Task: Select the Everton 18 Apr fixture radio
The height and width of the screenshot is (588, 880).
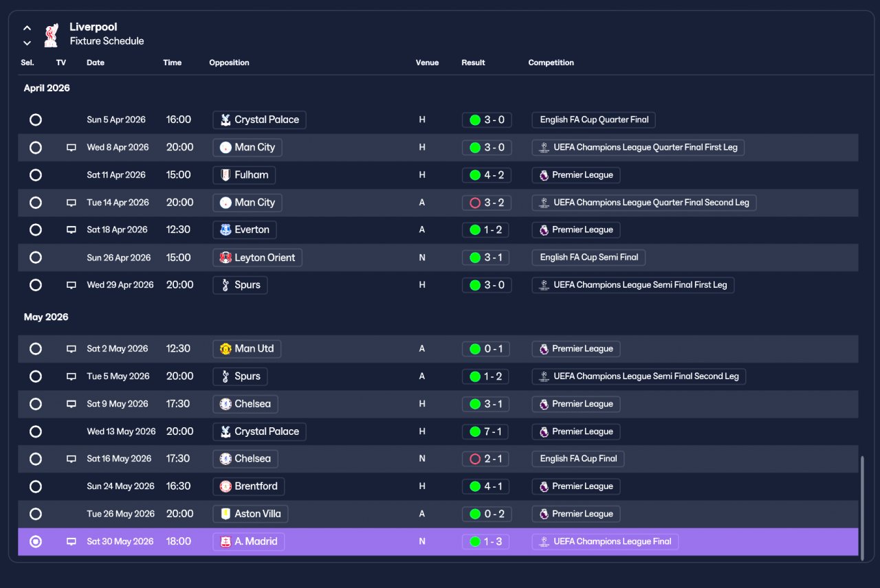Action: pyautogui.click(x=36, y=230)
